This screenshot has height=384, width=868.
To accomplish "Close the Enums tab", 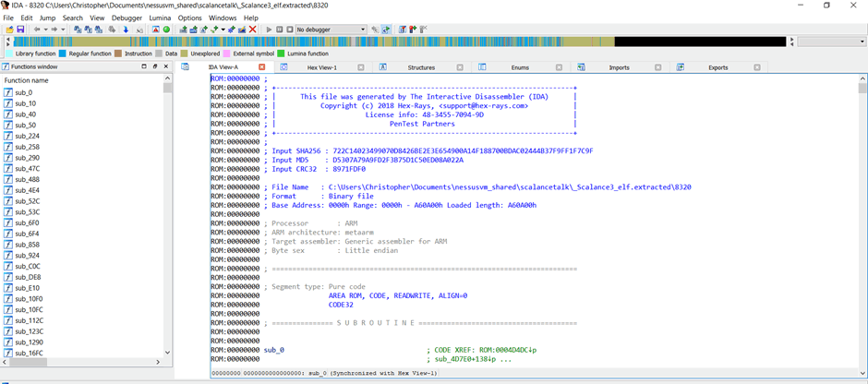I will [559, 67].
